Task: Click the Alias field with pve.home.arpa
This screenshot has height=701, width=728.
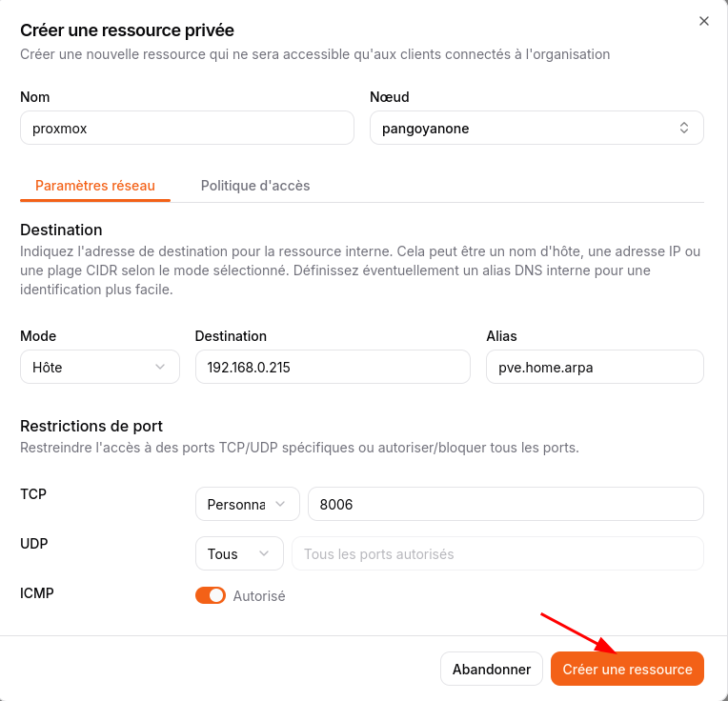Action: pyautogui.click(x=595, y=367)
